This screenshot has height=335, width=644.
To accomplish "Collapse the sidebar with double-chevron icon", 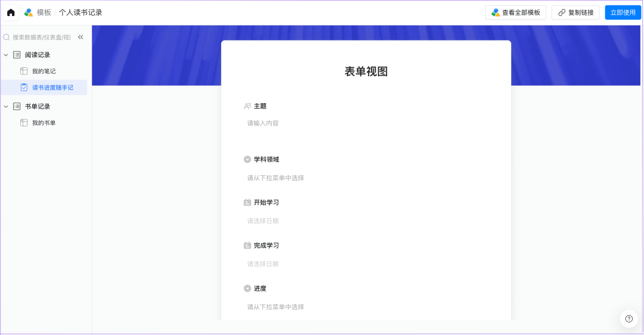I will pos(80,37).
